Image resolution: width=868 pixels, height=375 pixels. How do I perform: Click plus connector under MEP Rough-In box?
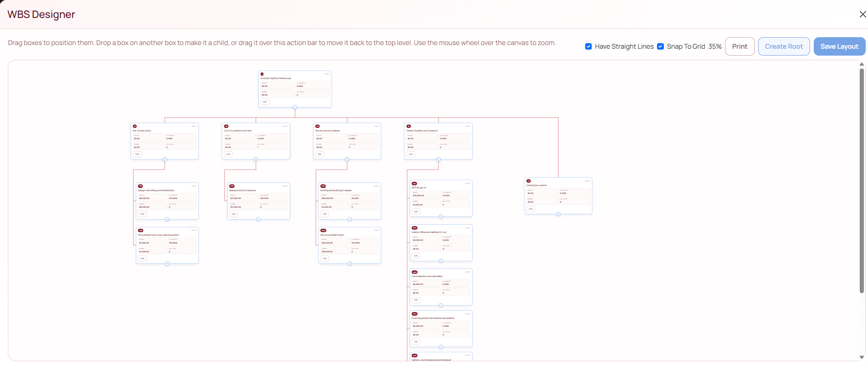[x=441, y=216]
